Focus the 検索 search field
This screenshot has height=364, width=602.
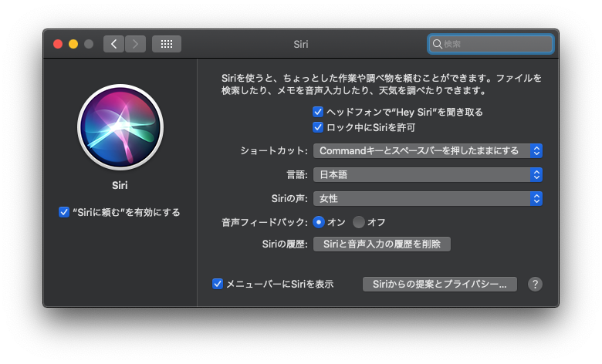tap(491, 44)
